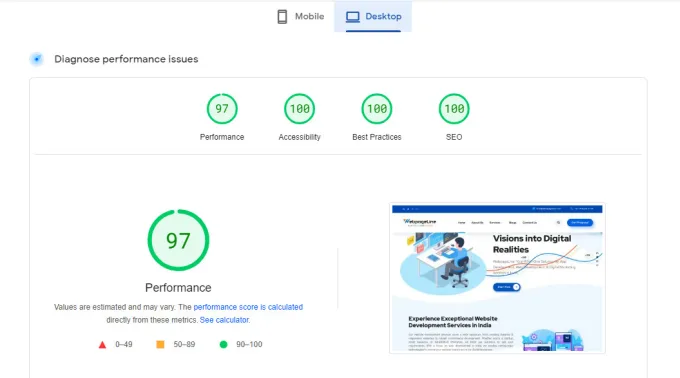Open the 'See calculator' link
Viewport: 680px width, 378px height.
point(224,320)
